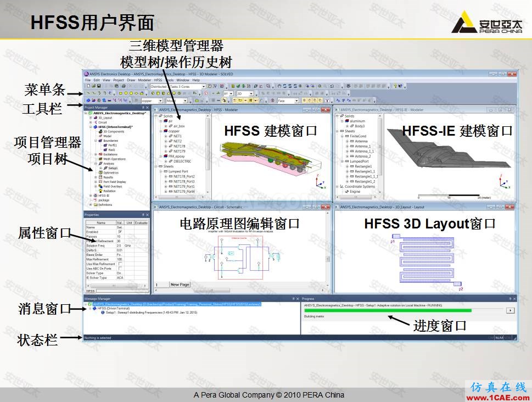The height and width of the screenshot is (402, 532).
Task: Click the Open project toolbar icon
Action: [94, 86]
